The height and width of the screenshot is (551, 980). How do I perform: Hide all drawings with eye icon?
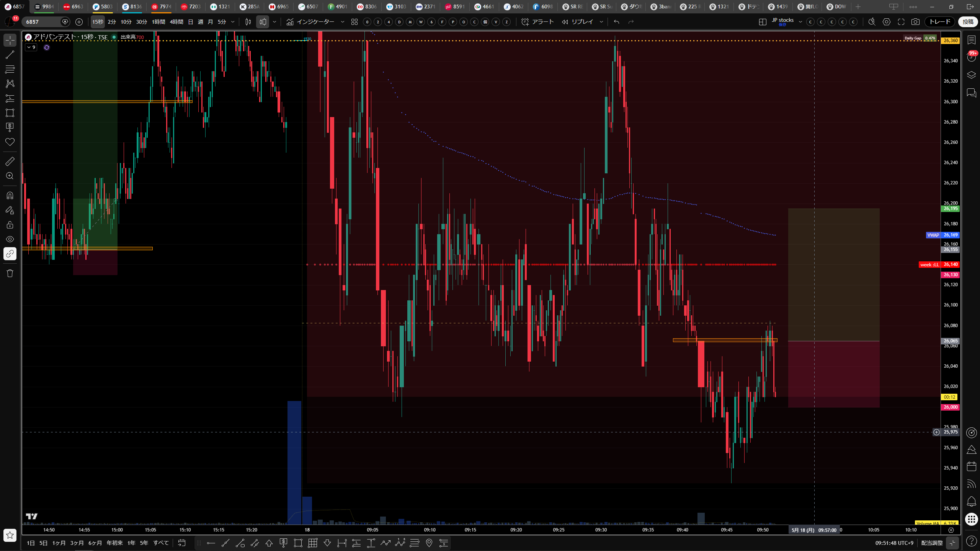click(x=10, y=239)
